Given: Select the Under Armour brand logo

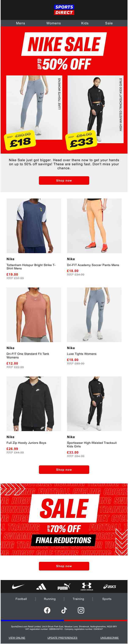Looking at the screenshot, I should click(x=86, y=586).
